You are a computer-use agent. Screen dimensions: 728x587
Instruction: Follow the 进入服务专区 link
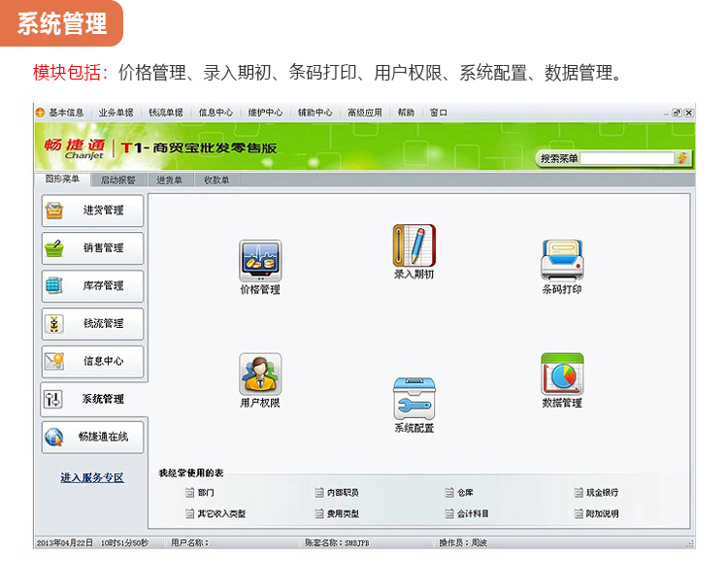point(92,477)
